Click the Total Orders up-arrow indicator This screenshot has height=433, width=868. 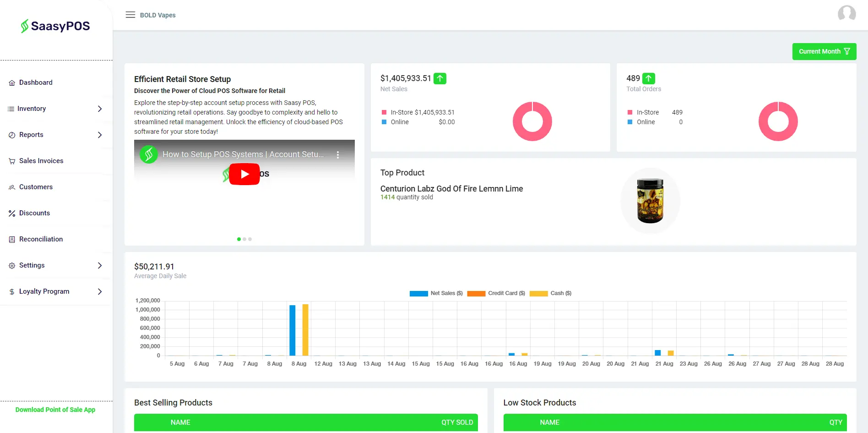649,78
